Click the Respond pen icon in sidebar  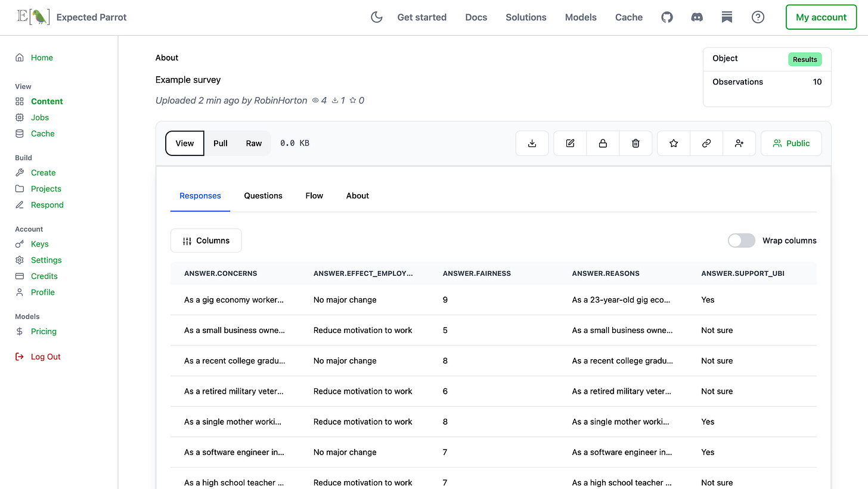click(20, 205)
